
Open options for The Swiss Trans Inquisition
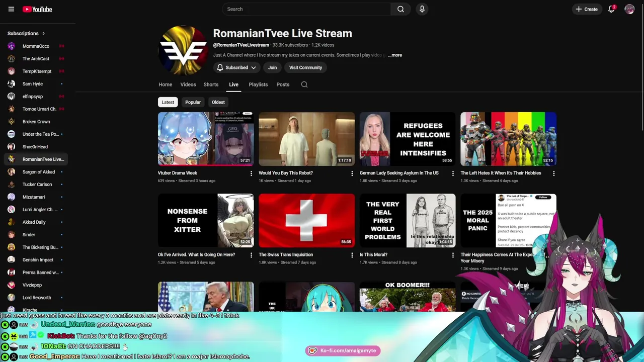coord(352,255)
